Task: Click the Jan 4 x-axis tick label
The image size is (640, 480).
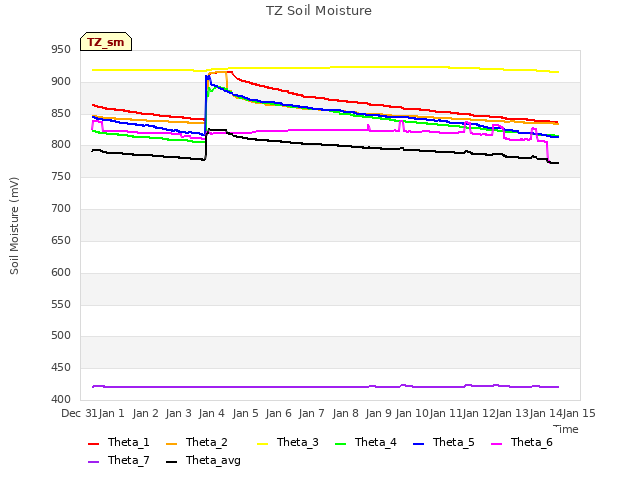Action: point(211,413)
